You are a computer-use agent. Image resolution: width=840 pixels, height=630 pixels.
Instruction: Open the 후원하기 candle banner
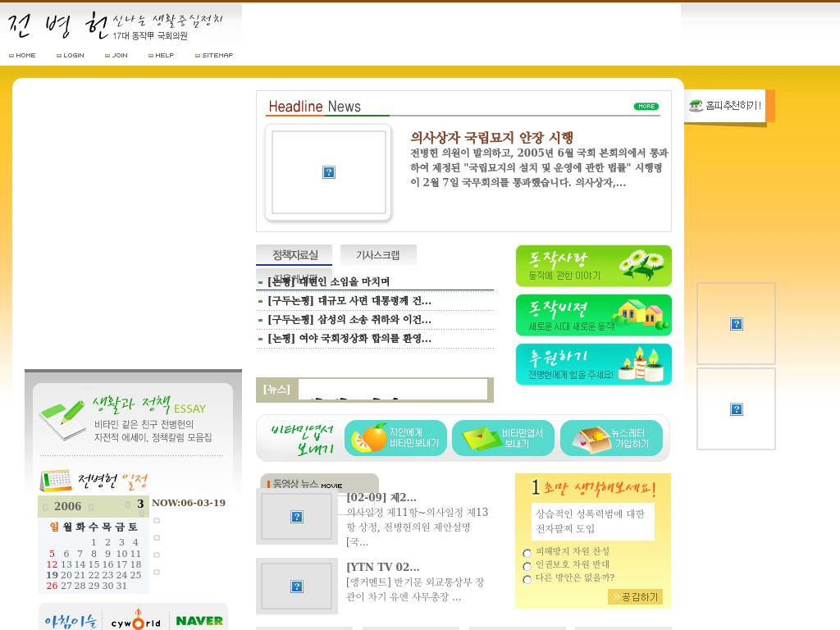pyautogui.click(x=593, y=364)
